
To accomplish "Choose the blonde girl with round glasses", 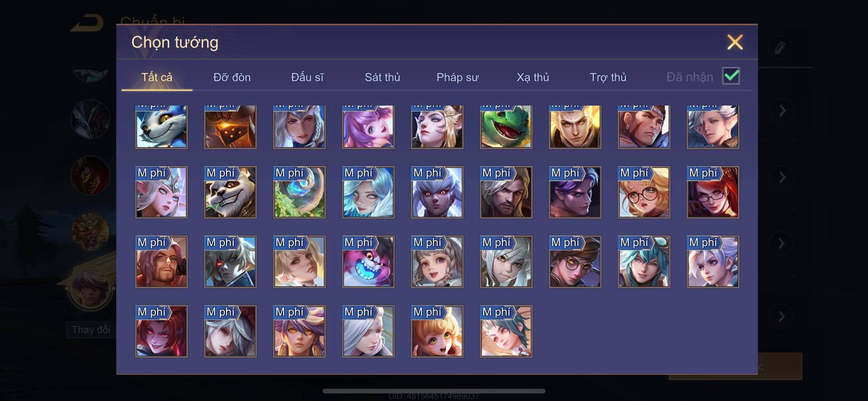I will 644,192.
